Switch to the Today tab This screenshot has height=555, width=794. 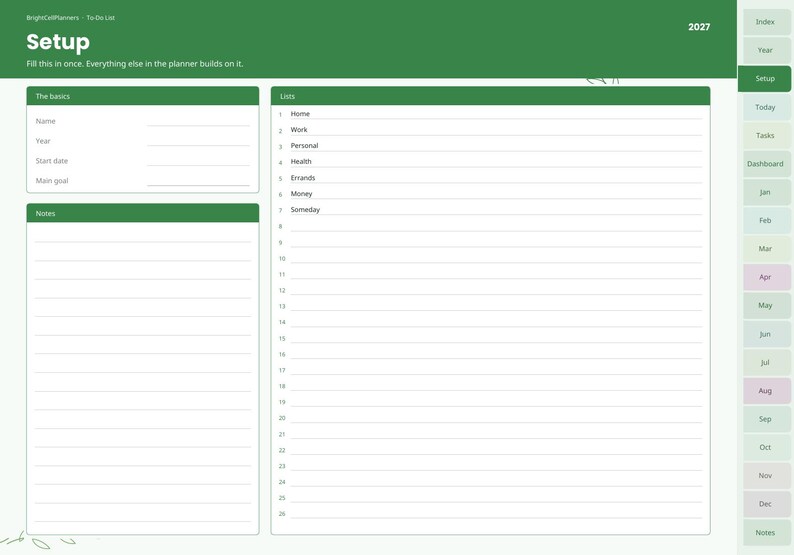765,107
